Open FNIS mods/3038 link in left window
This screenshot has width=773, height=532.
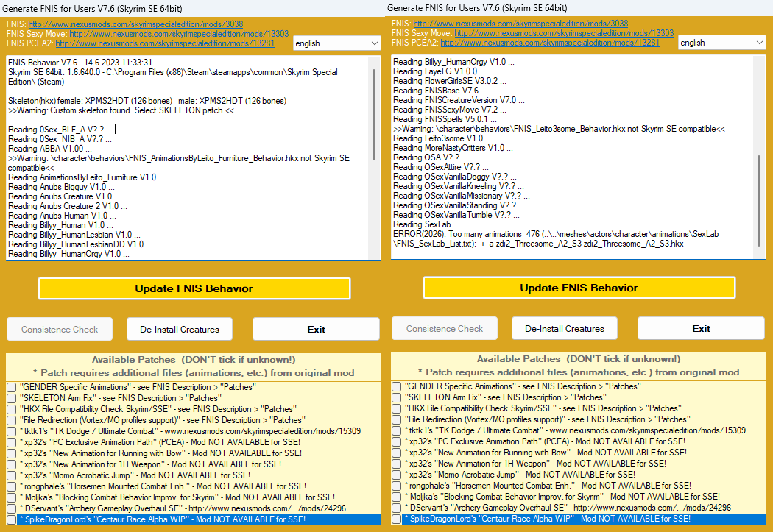[x=135, y=24]
